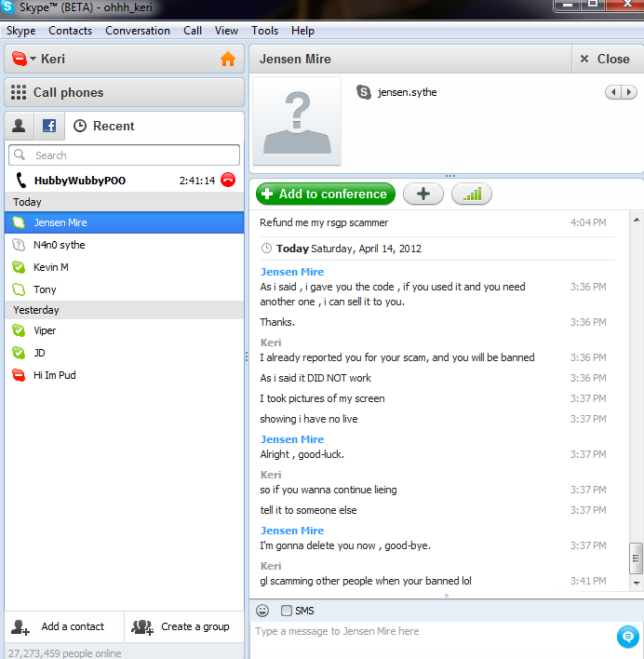Viewport: 644px width, 659px height.
Task: Open the call quality signal bars button
Action: (x=471, y=195)
